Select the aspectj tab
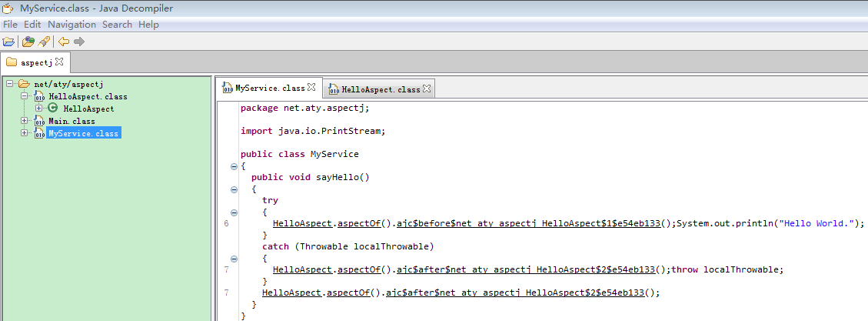 pyautogui.click(x=35, y=62)
